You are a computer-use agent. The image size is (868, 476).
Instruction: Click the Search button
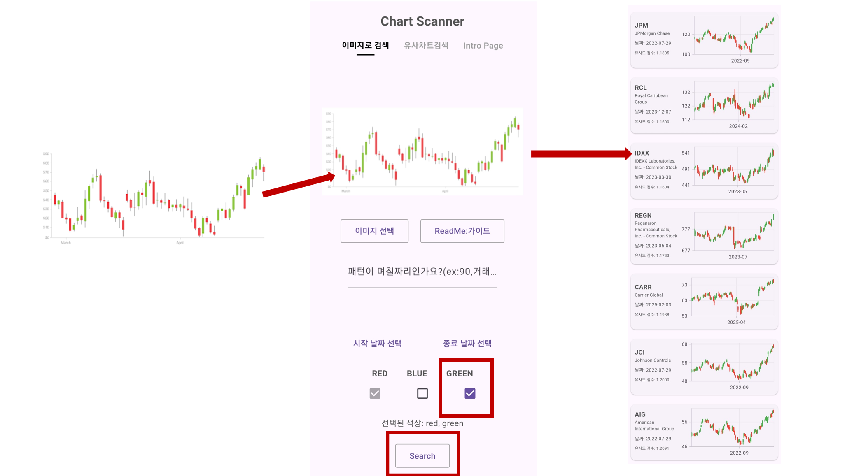point(422,455)
